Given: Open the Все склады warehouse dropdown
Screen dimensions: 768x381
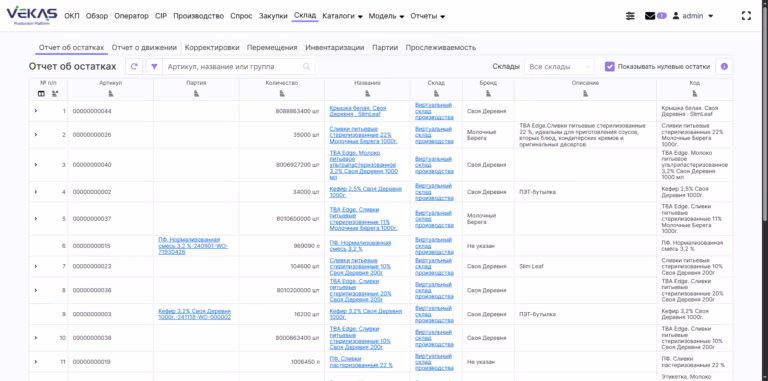Looking at the screenshot, I should [559, 67].
